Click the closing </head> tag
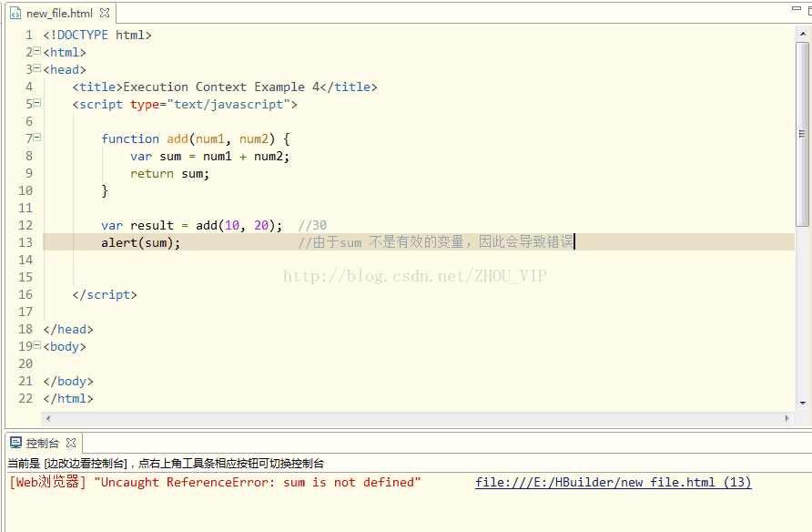The height and width of the screenshot is (532, 812). point(68,330)
